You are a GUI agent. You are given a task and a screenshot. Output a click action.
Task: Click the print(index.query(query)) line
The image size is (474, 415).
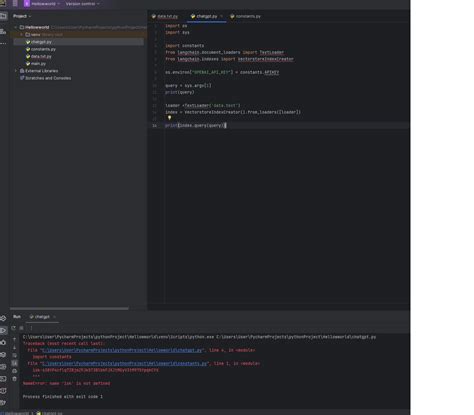pyautogui.click(x=196, y=126)
